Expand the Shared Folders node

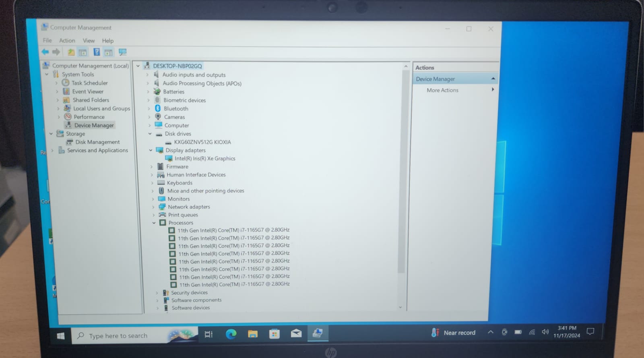(58, 100)
